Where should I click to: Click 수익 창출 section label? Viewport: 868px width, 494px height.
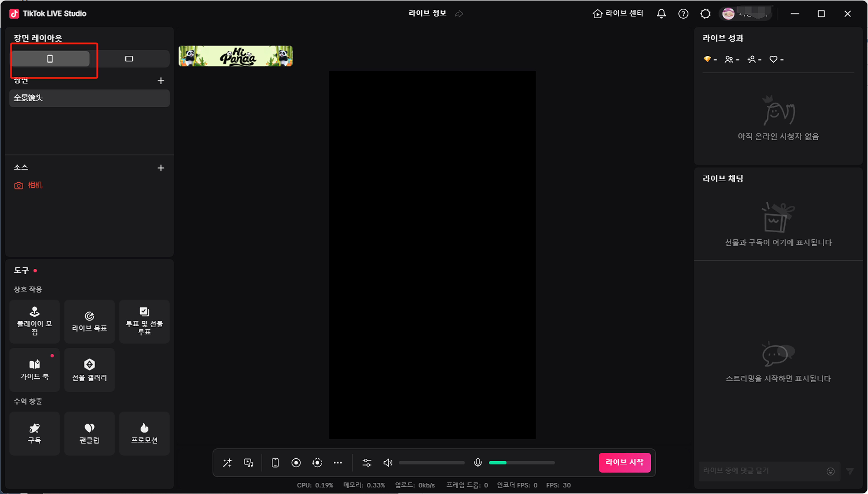28,401
